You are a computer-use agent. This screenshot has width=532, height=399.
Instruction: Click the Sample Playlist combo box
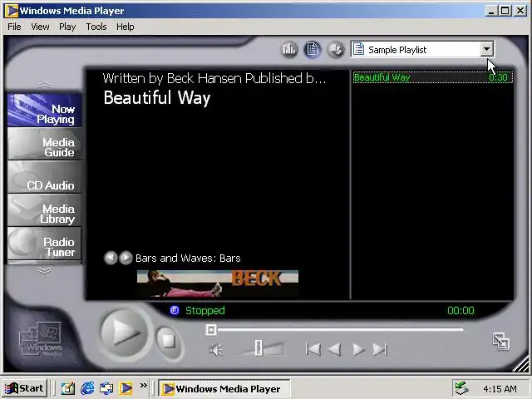pyautogui.click(x=422, y=50)
